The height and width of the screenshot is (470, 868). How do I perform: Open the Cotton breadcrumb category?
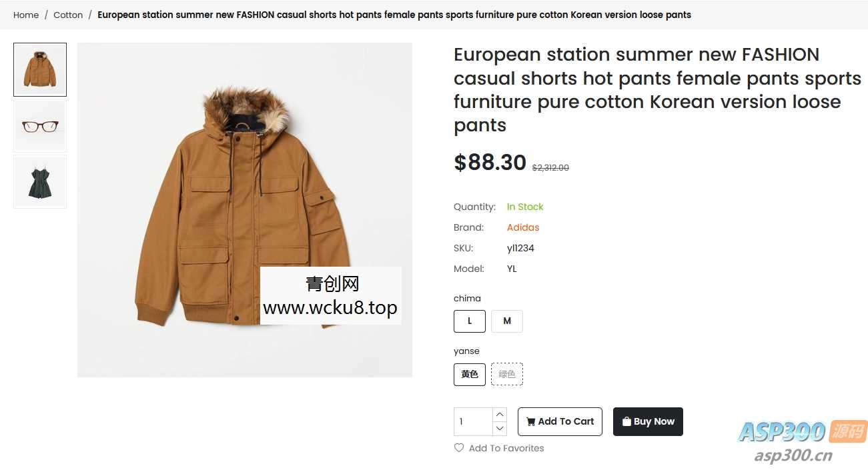pyautogui.click(x=68, y=15)
